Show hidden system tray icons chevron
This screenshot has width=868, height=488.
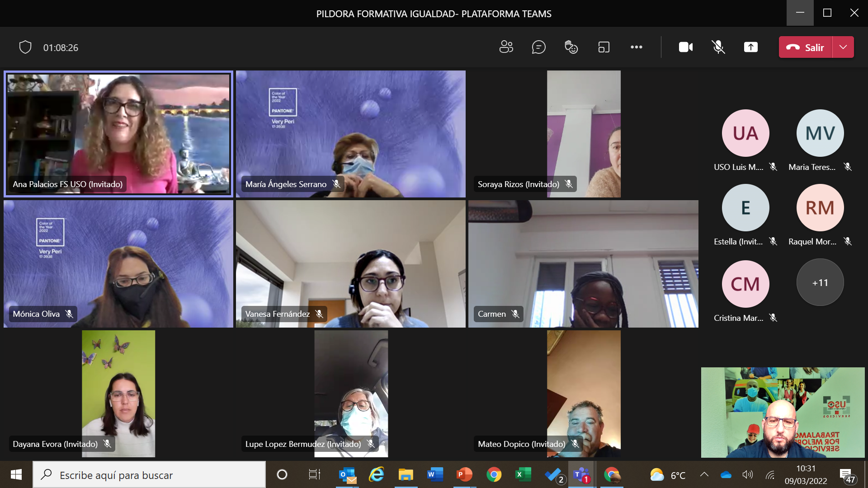point(704,474)
